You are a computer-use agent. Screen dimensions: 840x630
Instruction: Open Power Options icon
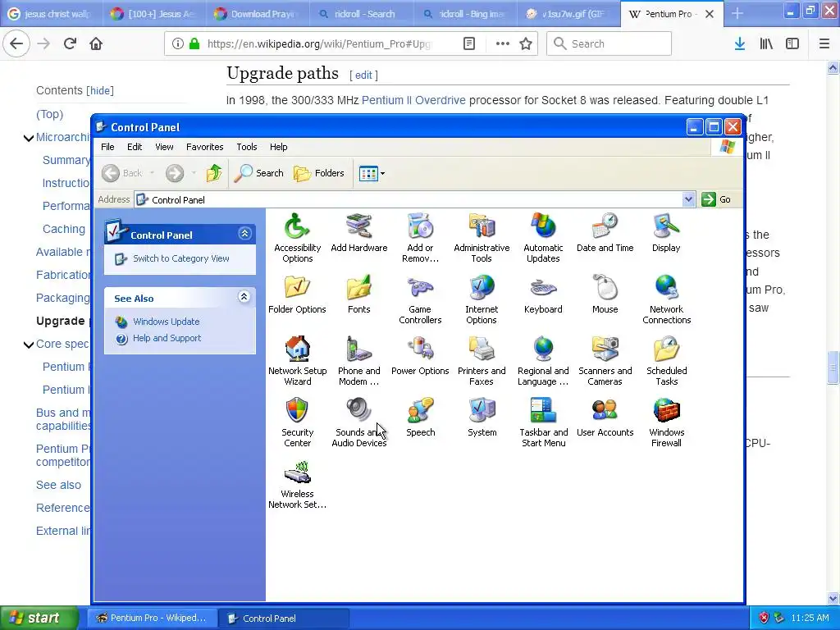click(x=420, y=356)
